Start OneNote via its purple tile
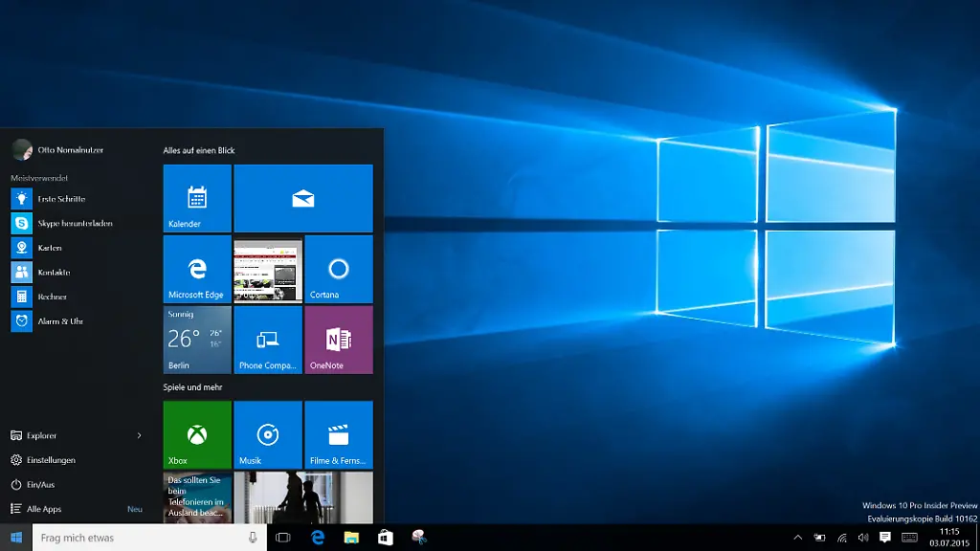 338,340
